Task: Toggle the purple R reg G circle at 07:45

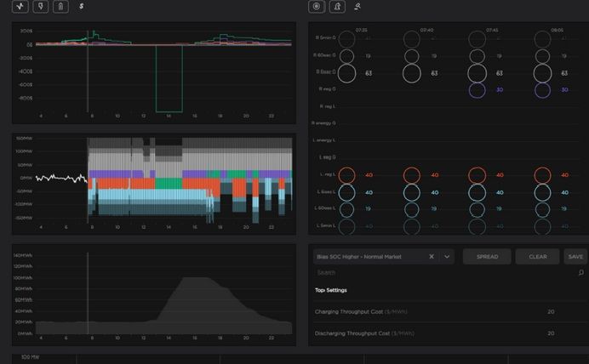Action: point(477,89)
